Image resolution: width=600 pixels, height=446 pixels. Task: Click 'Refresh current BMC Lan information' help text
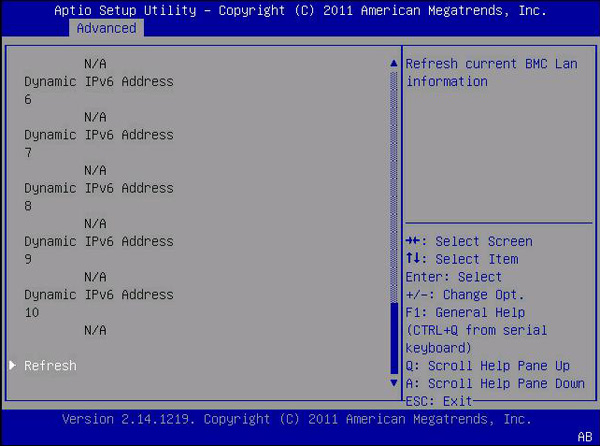tap(492, 72)
